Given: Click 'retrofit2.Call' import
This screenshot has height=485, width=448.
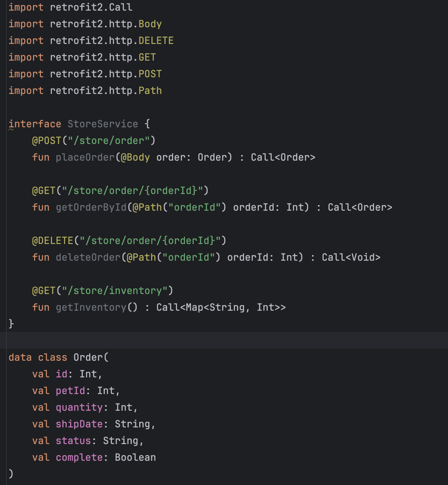Looking at the screenshot, I should point(91,7).
